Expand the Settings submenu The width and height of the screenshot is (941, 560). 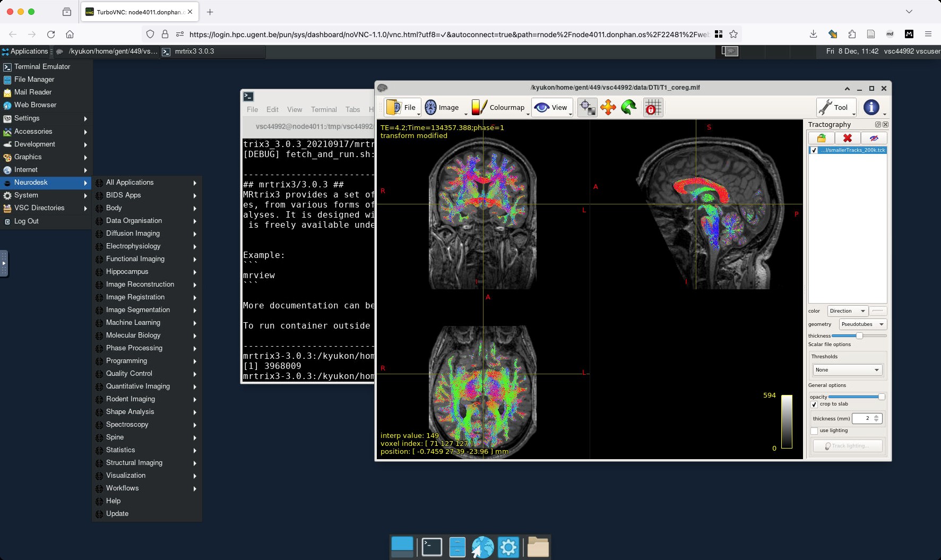(46, 118)
